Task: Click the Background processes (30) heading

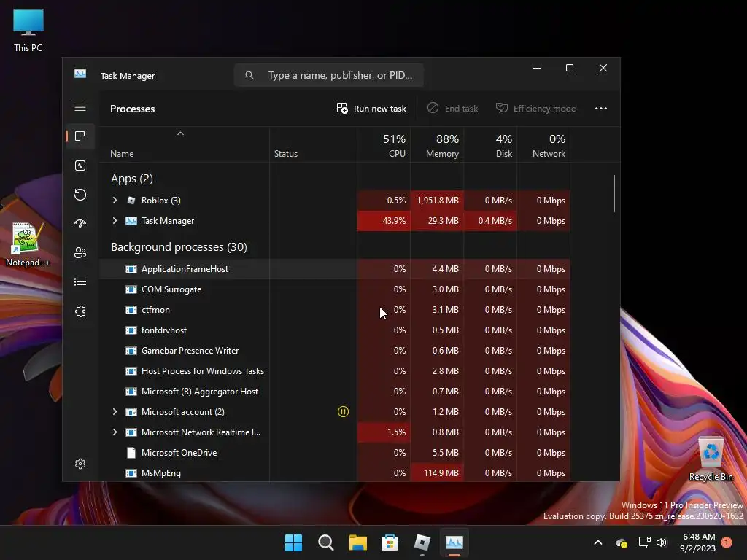Action: pos(179,247)
